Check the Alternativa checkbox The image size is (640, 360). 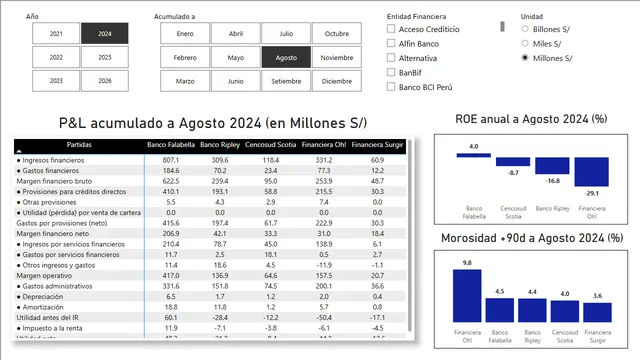391,58
